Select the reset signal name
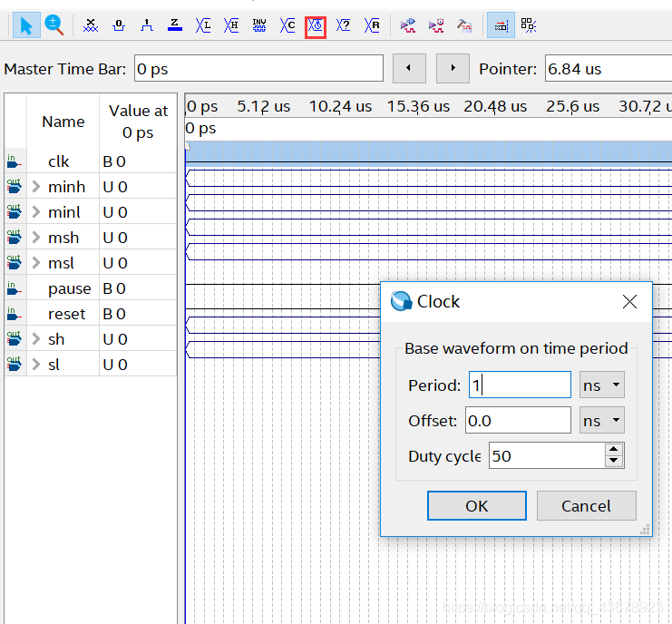Screen dimensions: 672x624 coord(66,314)
